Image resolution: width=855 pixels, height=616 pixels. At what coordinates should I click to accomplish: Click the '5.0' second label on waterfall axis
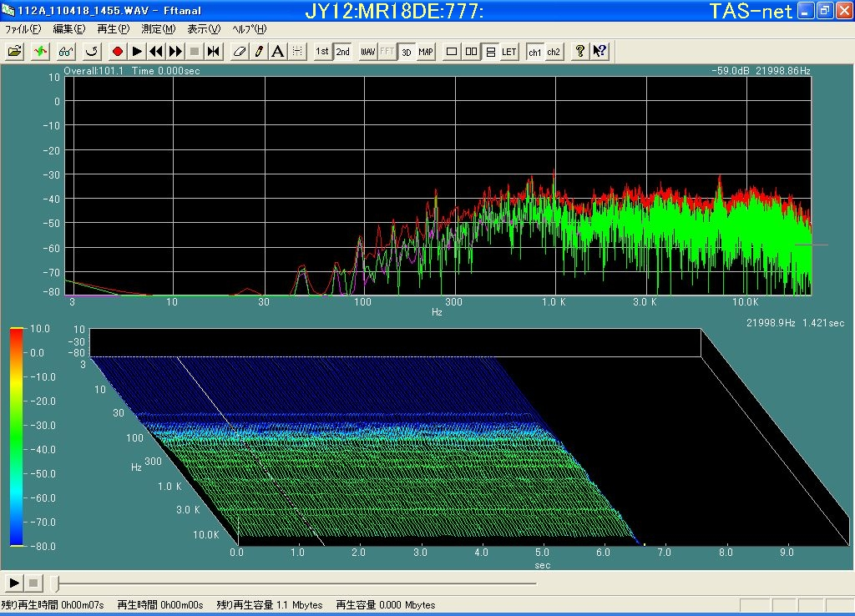tap(542, 553)
